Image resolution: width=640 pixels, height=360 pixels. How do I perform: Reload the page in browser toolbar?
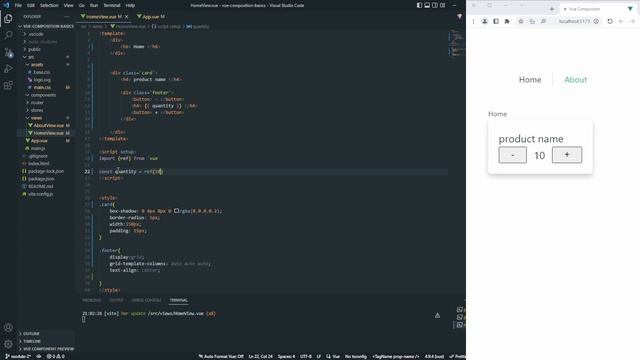tap(610, 21)
